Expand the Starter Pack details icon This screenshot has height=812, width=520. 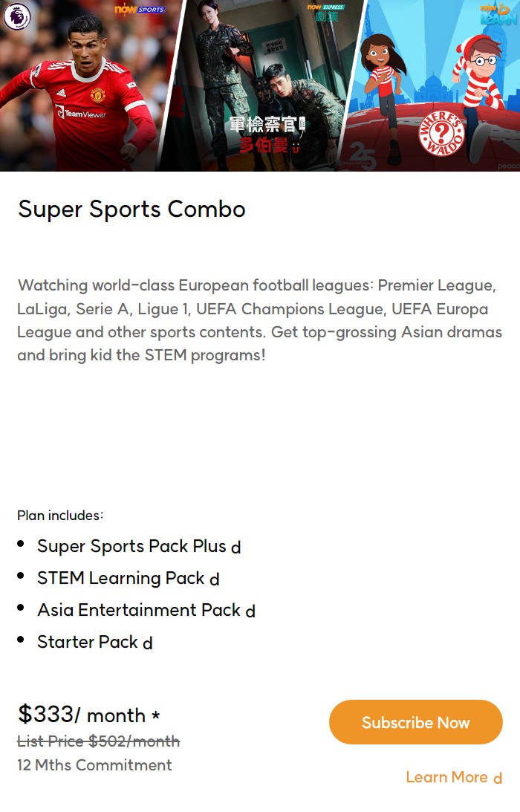point(148,643)
